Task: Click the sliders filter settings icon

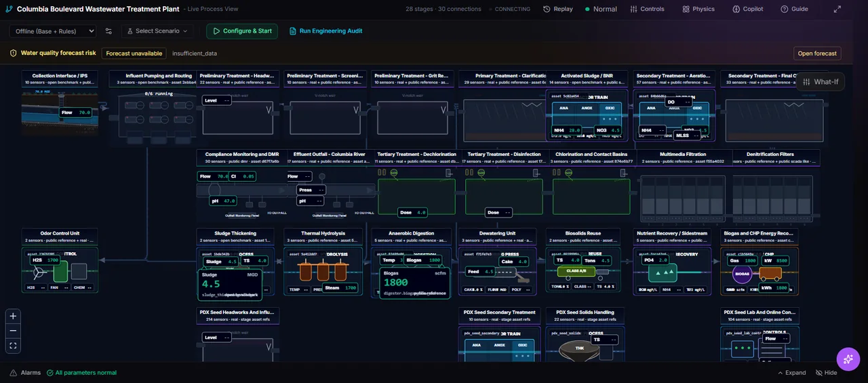Action: tap(108, 31)
